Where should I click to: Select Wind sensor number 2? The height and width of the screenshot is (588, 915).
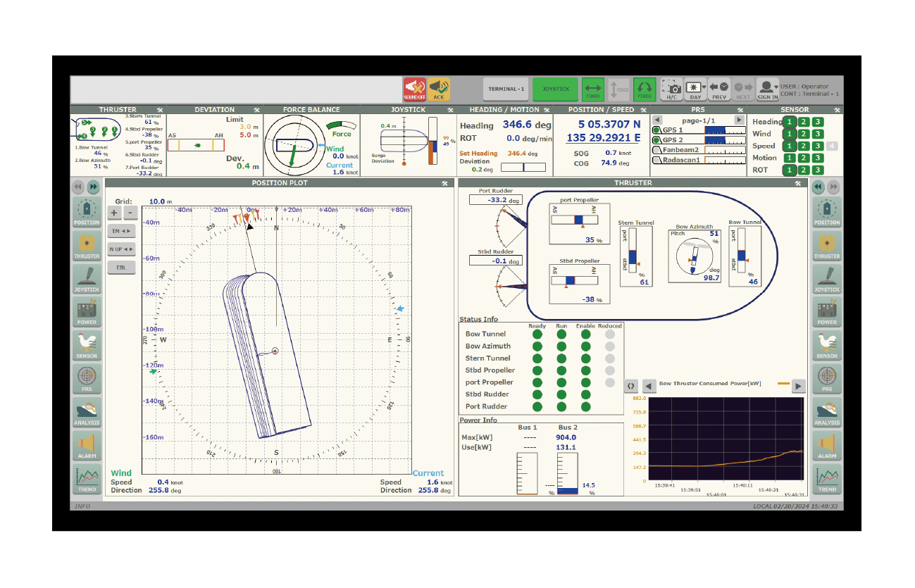pos(803,134)
